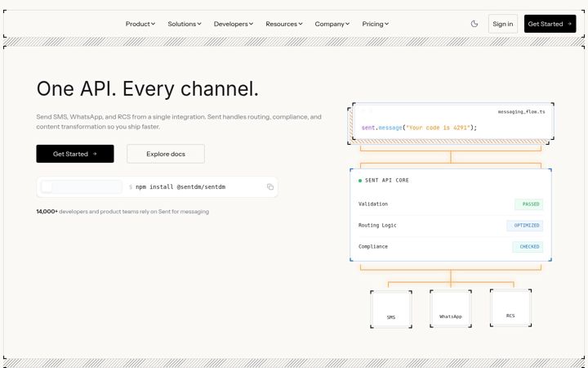Toggle dark mode with the moon icon

point(474,24)
